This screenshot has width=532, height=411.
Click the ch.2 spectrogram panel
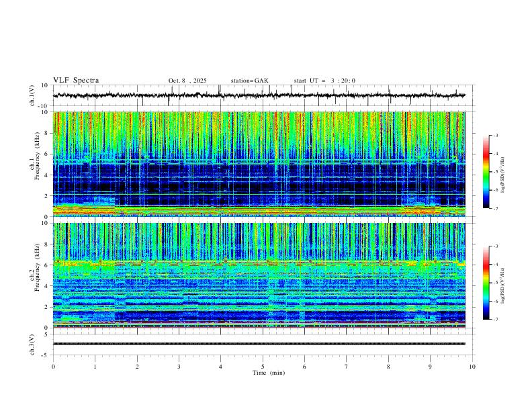coord(259,275)
